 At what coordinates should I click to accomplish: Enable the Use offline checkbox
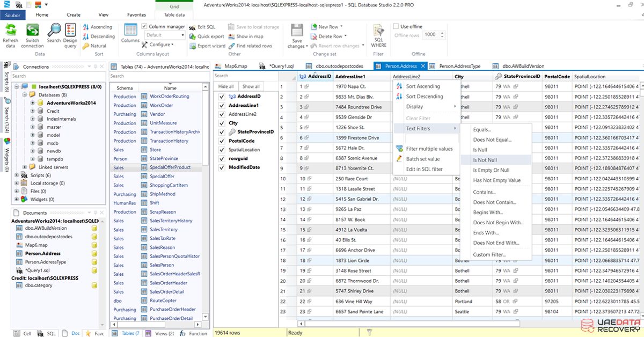coord(396,27)
